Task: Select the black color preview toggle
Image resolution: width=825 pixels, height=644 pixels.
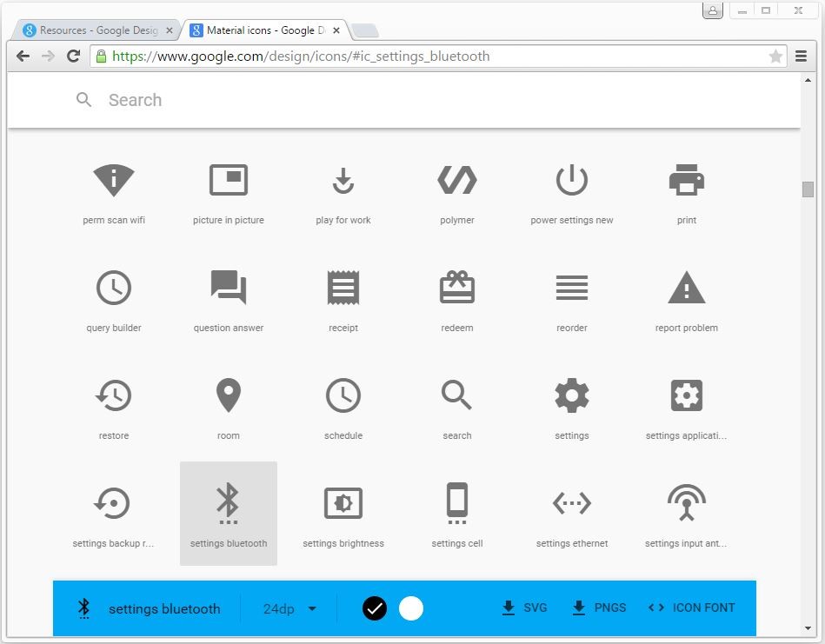Action: pyautogui.click(x=374, y=608)
